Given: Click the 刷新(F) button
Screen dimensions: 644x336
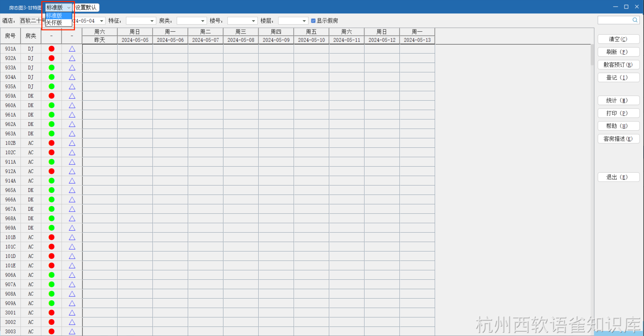Looking at the screenshot, I should 618,52.
